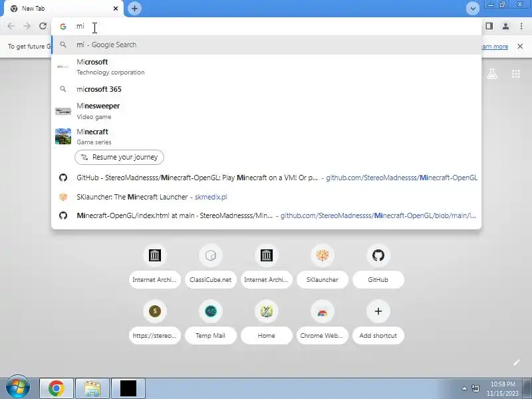Click the browser forward arrow
532x399 pixels.
(x=27, y=26)
